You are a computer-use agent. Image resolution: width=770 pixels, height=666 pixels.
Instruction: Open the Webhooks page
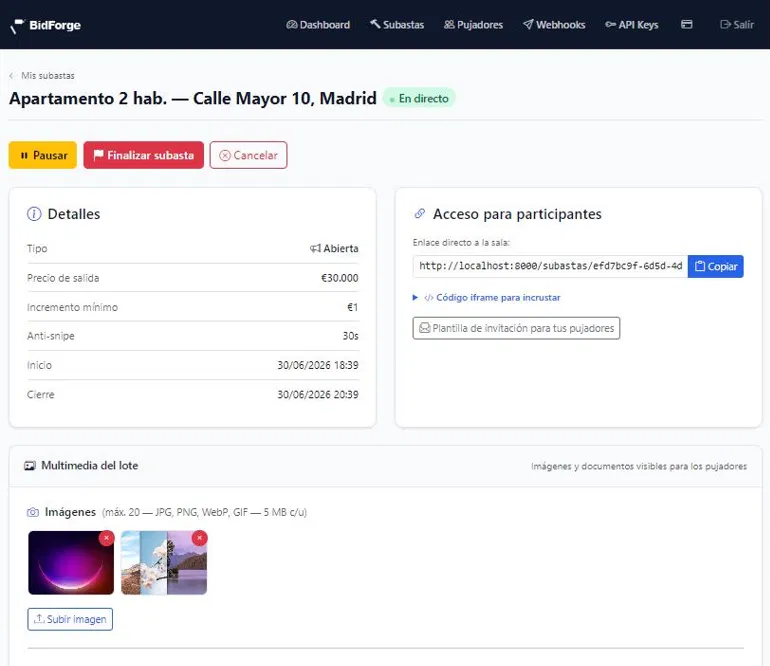click(x=554, y=25)
